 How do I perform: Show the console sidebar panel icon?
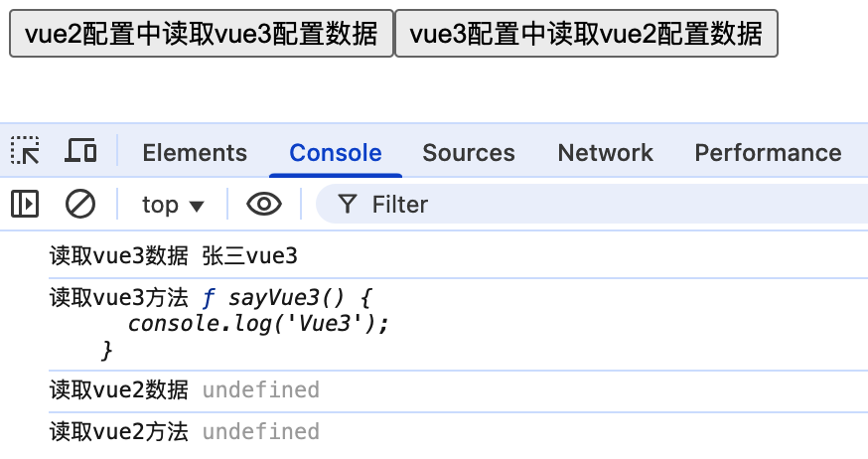pyautogui.click(x=25, y=205)
